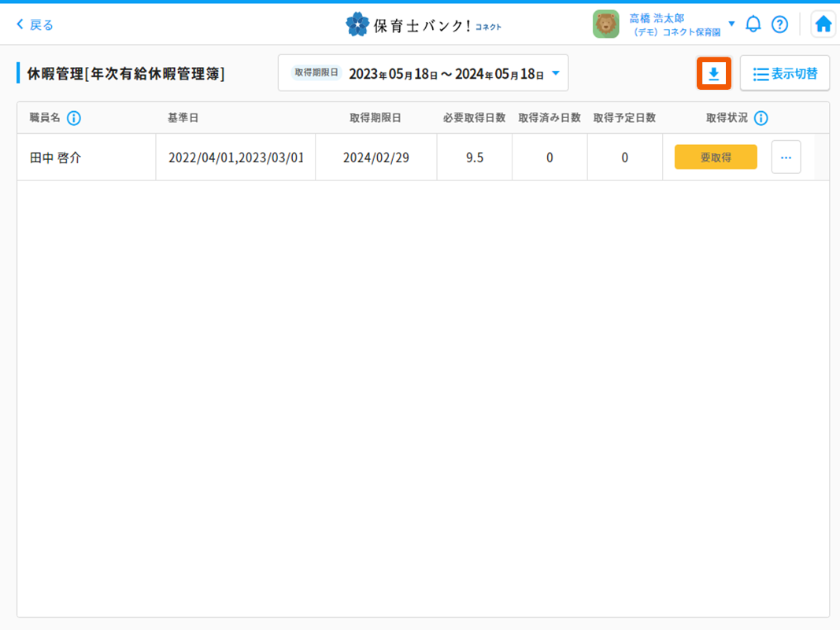The height and width of the screenshot is (630, 840).
Task: Open help via the question mark icon
Action: 779,24
